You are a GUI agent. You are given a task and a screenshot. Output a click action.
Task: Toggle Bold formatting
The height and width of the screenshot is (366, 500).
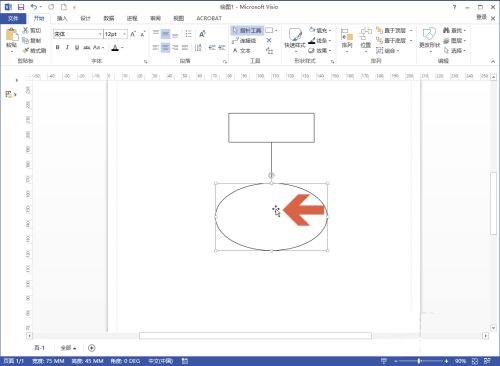(58, 47)
